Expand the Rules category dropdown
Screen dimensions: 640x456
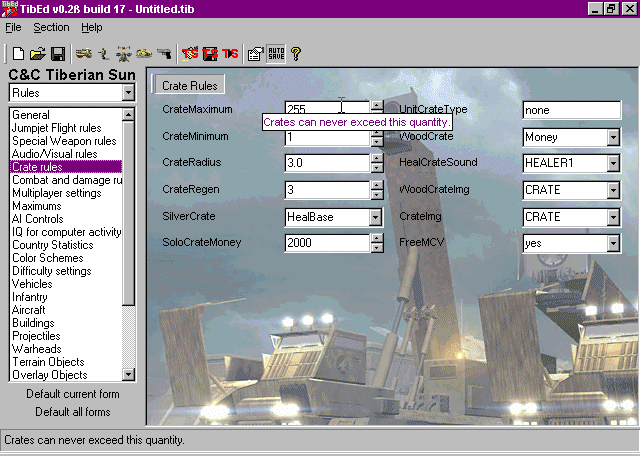tap(127, 93)
